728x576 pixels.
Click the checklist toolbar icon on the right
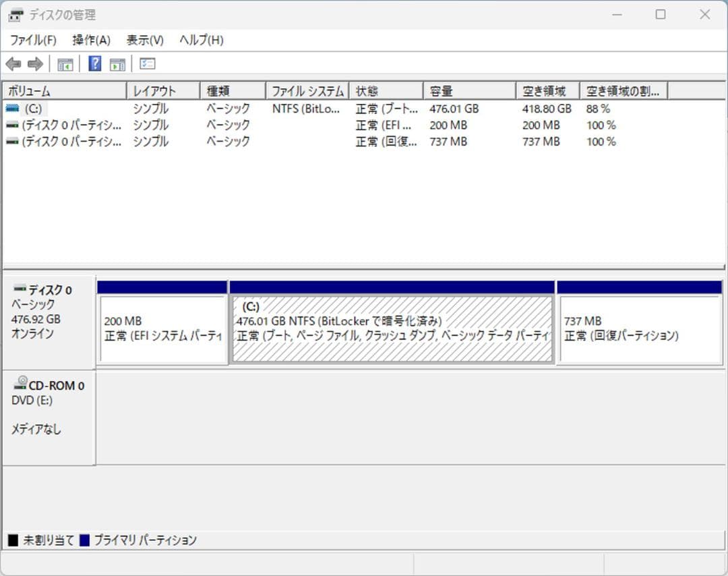(x=146, y=63)
